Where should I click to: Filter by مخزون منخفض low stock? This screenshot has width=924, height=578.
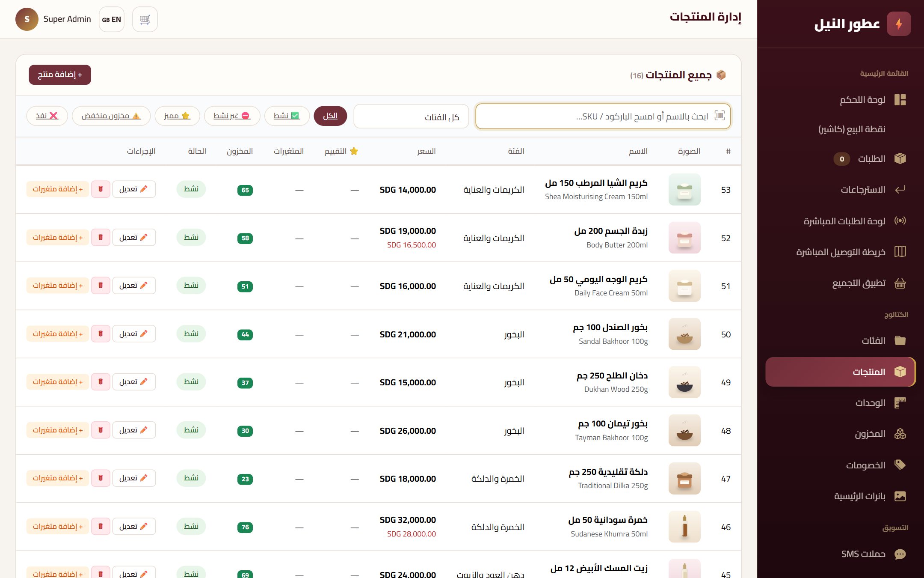[x=111, y=116]
